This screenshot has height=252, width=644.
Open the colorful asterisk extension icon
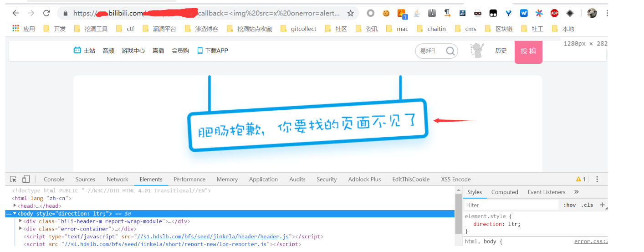coord(539,13)
